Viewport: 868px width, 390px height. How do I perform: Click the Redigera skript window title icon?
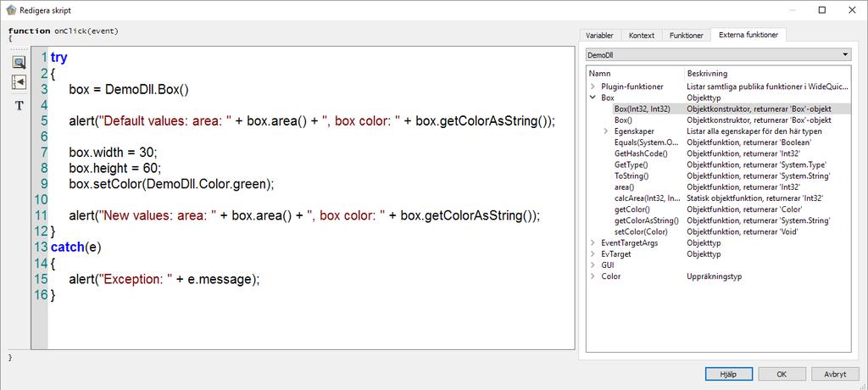(11, 10)
